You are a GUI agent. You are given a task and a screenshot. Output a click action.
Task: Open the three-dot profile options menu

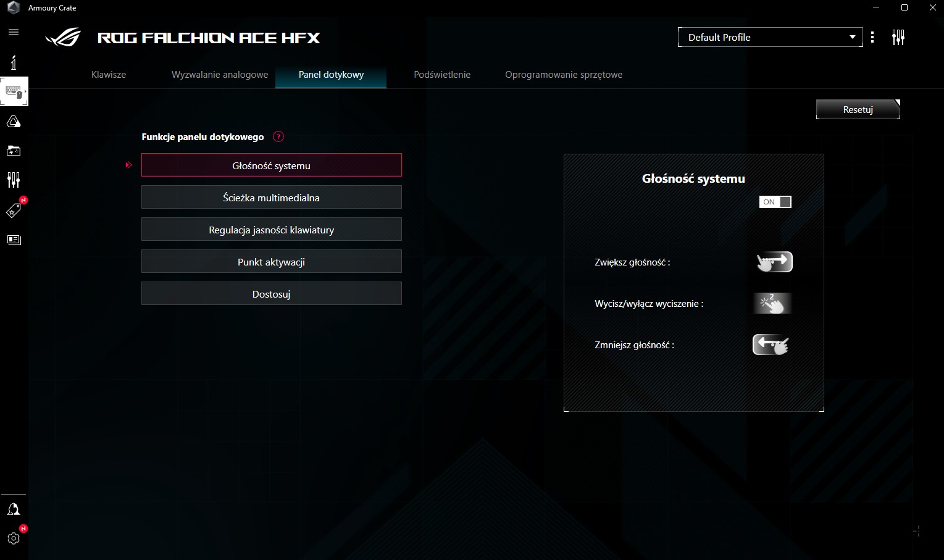[872, 38]
